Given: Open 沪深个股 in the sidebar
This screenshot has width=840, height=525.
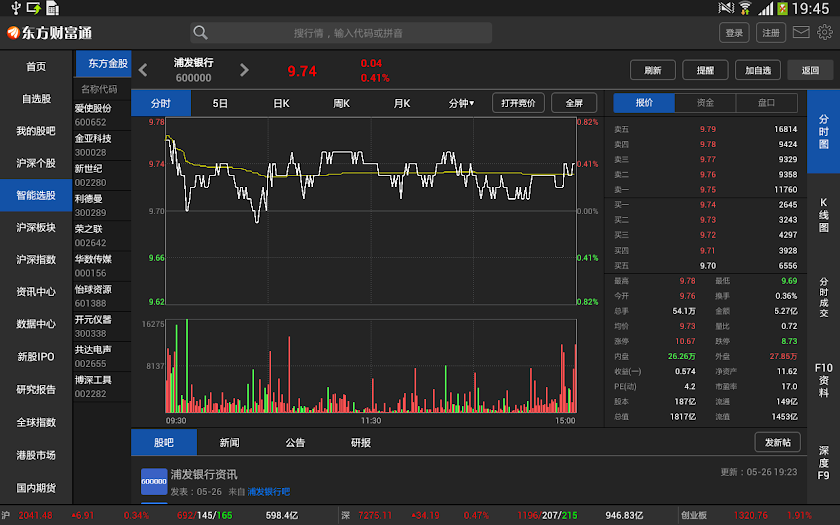Looking at the screenshot, I should 36,163.
